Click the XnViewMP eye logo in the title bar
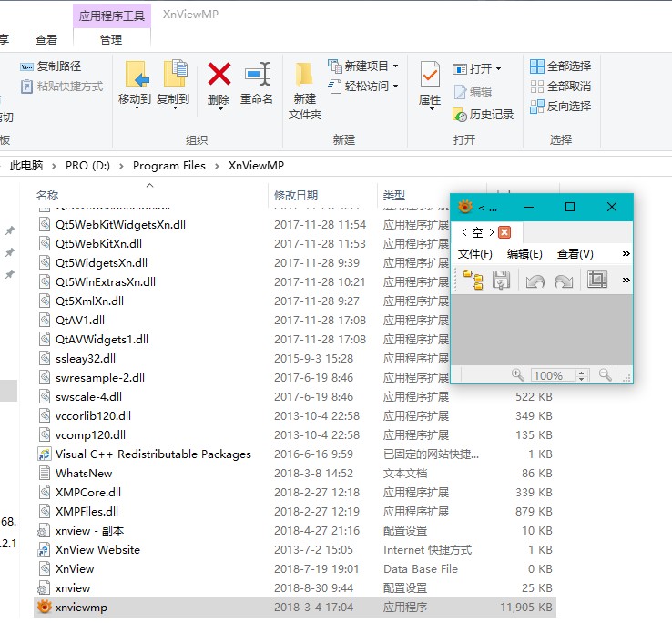Viewport: 672px width, 623px height. coord(465,207)
